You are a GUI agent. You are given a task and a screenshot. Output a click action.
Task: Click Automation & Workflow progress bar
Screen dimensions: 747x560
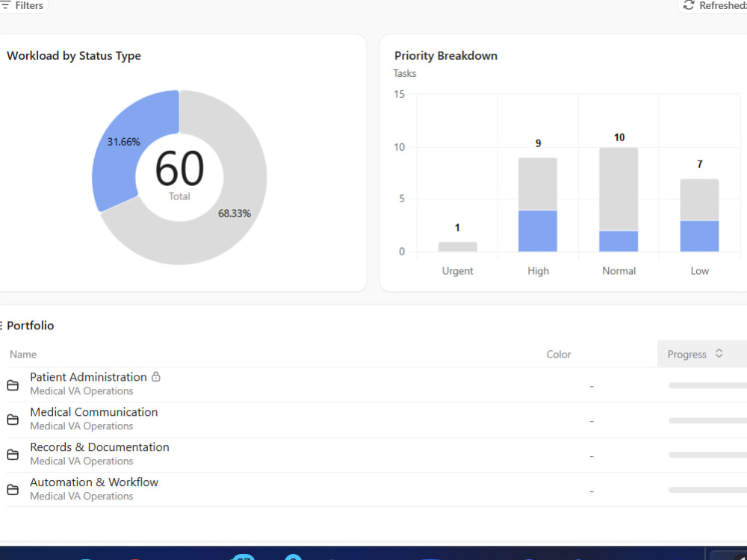707,490
